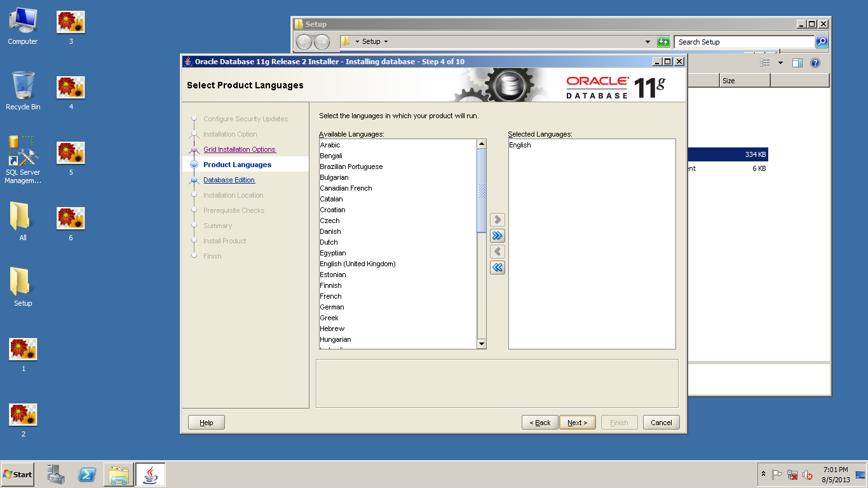Screen dimensions: 868x488
Task: Click the add all languages double-arrow button
Action: coord(498,236)
